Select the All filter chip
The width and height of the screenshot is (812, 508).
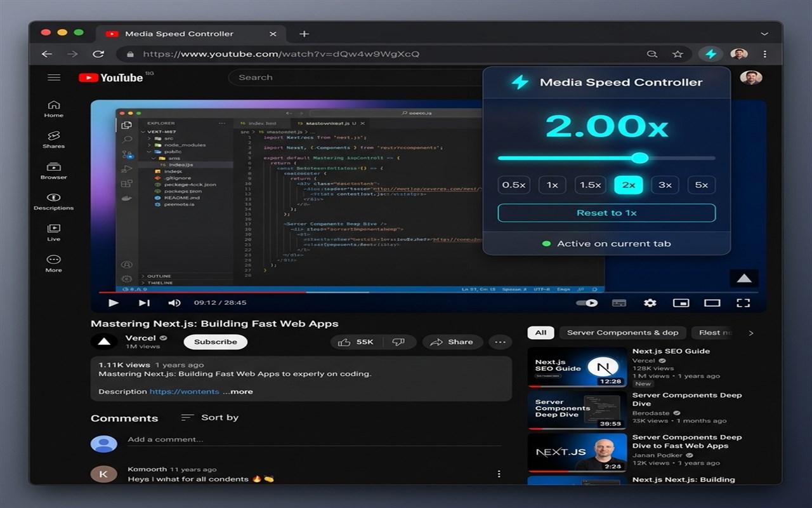[x=540, y=333]
